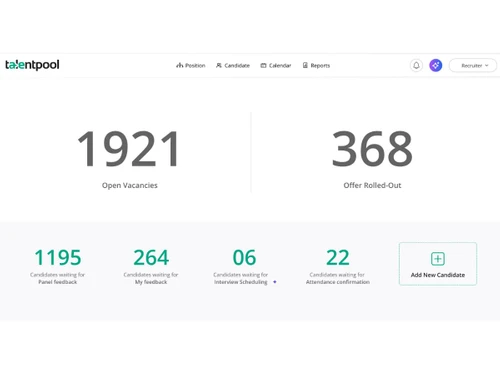Screen dimensions: 500x375
Task: Open notifications bell
Action: pos(416,65)
